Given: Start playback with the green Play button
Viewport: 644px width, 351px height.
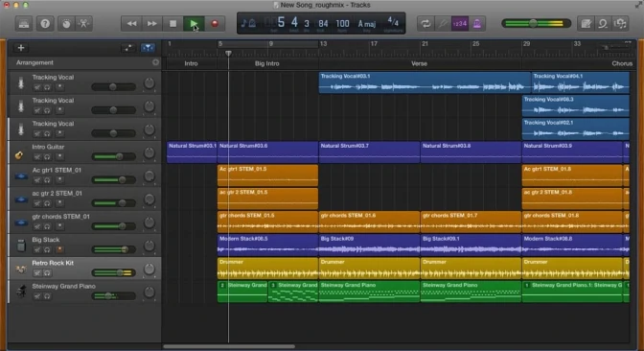Looking at the screenshot, I should 194,24.
